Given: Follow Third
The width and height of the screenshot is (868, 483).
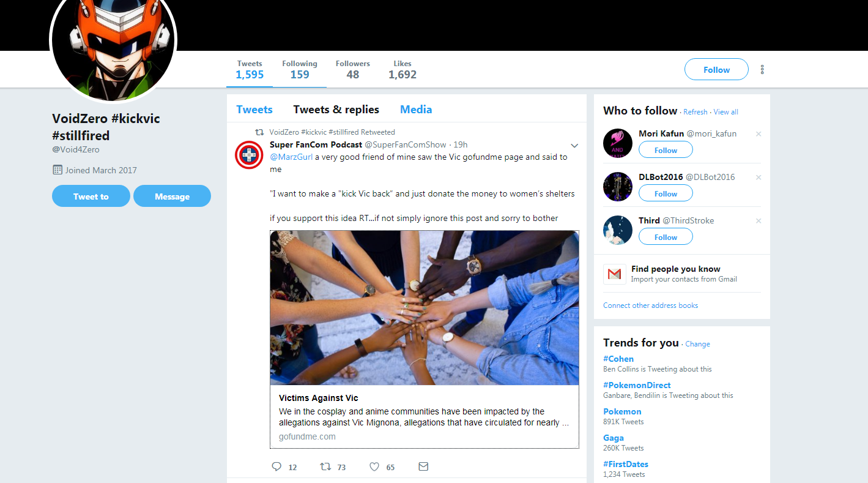Looking at the screenshot, I should [666, 237].
